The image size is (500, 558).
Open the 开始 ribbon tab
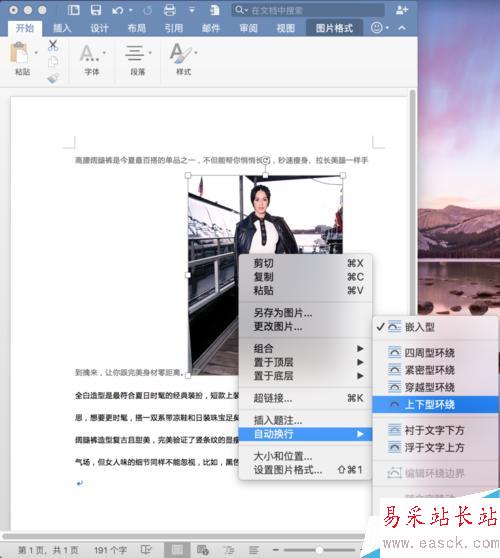[25, 28]
